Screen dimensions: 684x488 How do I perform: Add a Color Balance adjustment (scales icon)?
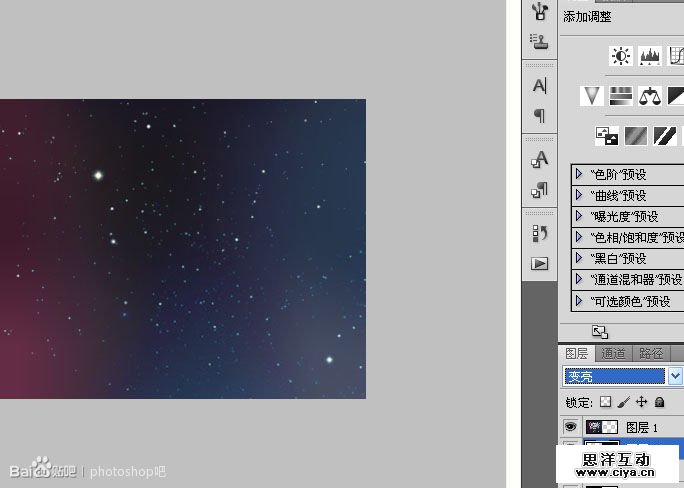tap(651, 95)
